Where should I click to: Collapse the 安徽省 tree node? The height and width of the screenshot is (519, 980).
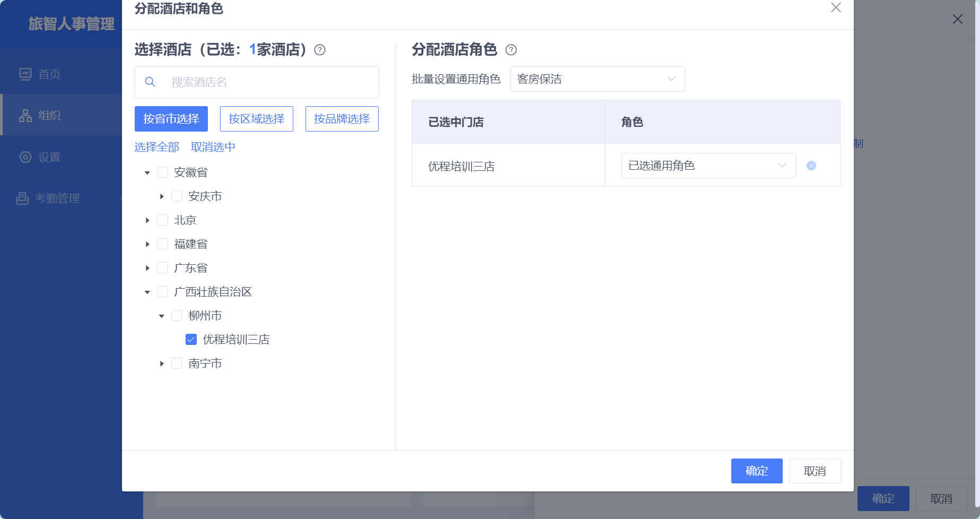point(147,172)
